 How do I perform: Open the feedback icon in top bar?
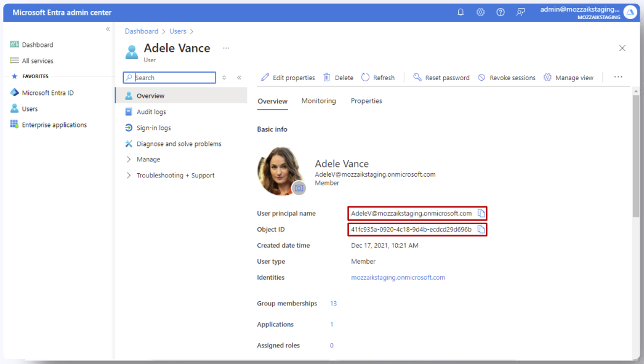tap(520, 12)
